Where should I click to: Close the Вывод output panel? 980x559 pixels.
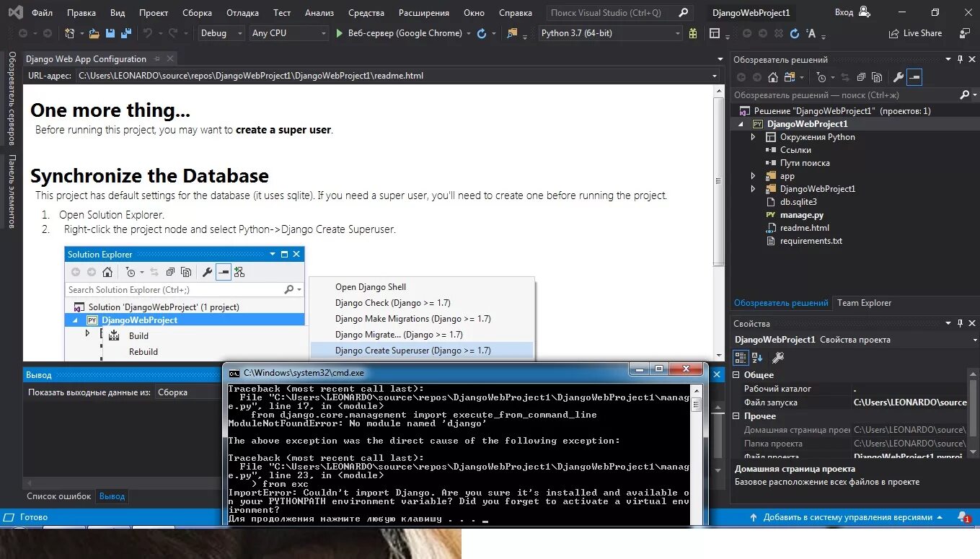(717, 374)
